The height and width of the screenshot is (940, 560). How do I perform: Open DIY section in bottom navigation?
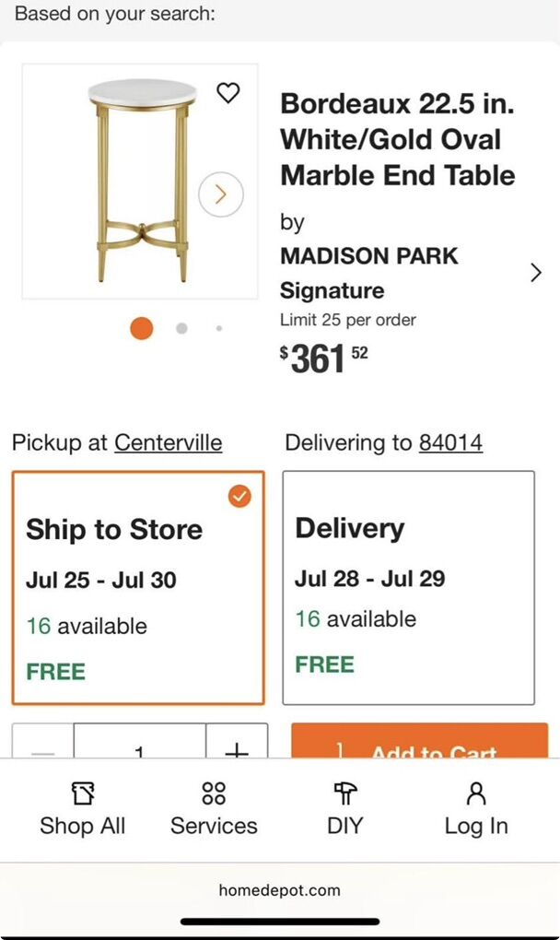tap(345, 808)
